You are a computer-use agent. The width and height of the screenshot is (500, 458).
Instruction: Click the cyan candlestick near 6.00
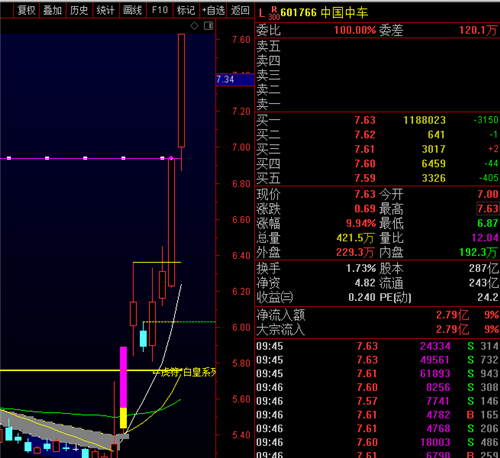click(x=143, y=339)
